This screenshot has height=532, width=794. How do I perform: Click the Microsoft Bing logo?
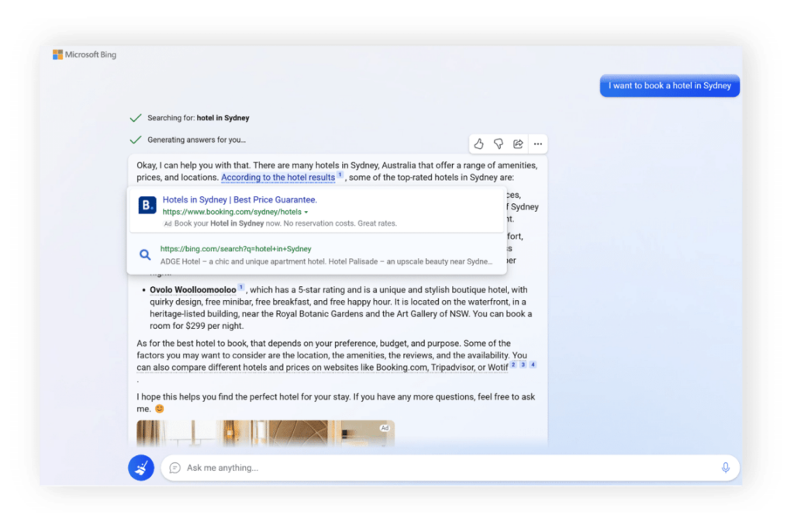pyautogui.click(x=85, y=55)
